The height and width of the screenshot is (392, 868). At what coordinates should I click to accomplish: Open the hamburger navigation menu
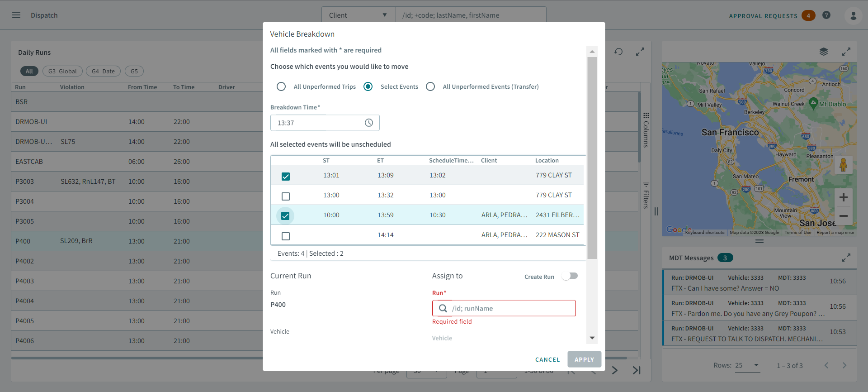point(16,15)
